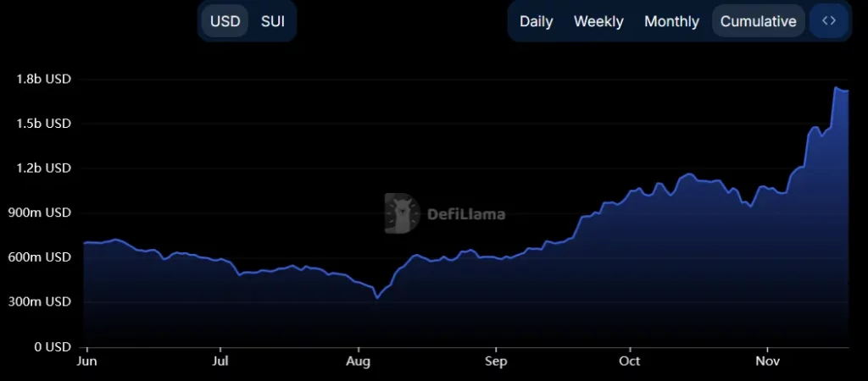Select the Daily interval
This screenshot has width=868, height=381.
[x=537, y=21]
